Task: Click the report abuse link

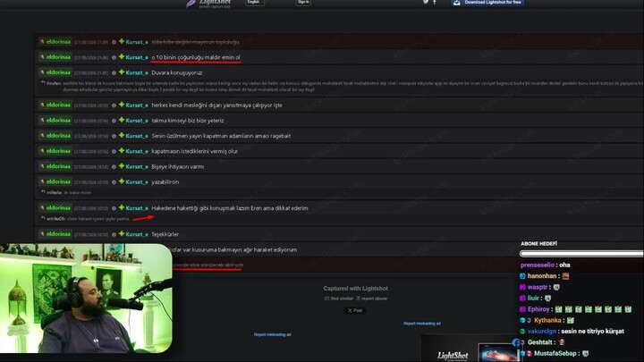Action: tap(372, 299)
